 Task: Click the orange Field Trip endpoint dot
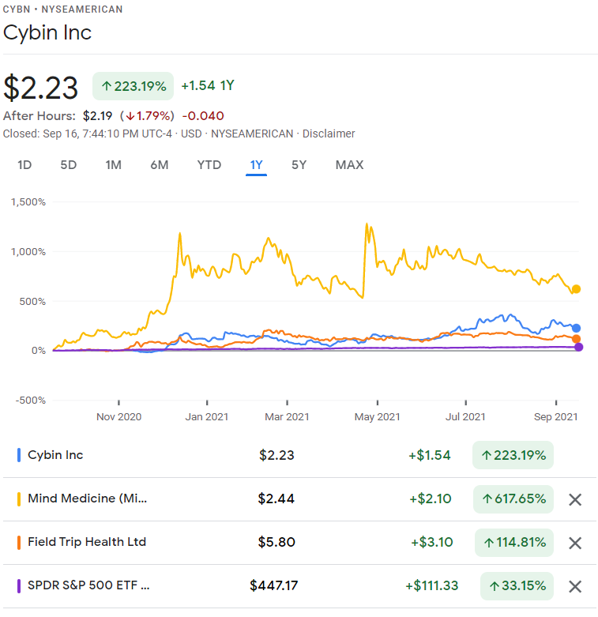[576, 339]
